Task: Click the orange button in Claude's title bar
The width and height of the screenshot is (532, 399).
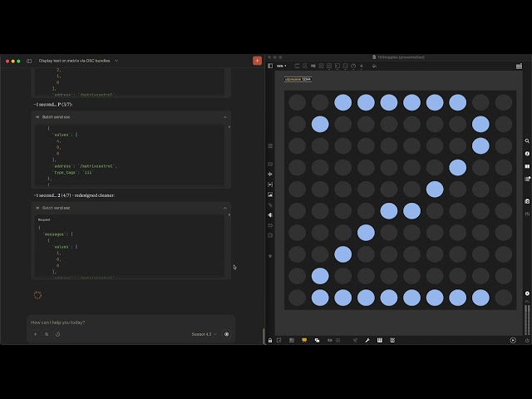Action: pyautogui.click(x=257, y=61)
